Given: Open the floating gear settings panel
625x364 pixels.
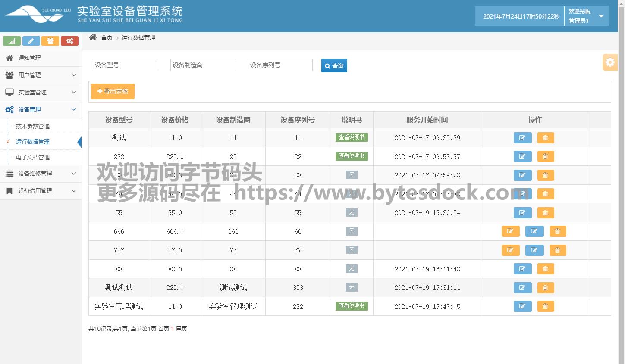Looking at the screenshot, I should coord(610,62).
